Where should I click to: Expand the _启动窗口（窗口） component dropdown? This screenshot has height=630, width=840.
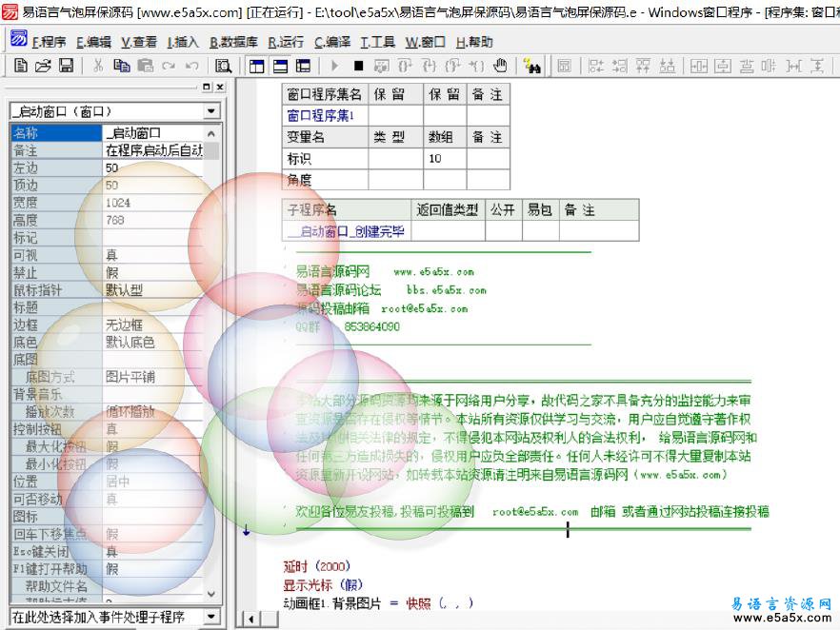(211, 111)
